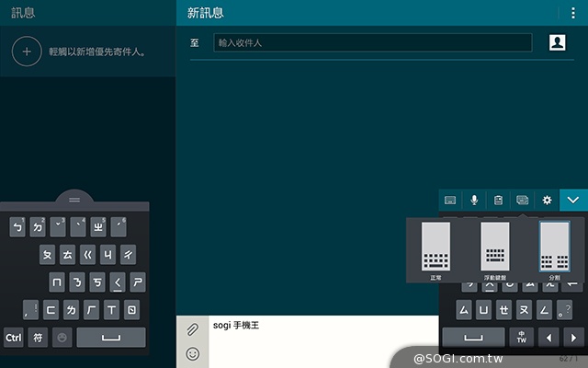Open the contact picker icon beside recipient field
Image resolution: width=588 pixels, height=368 pixels.
tap(558, 42)
